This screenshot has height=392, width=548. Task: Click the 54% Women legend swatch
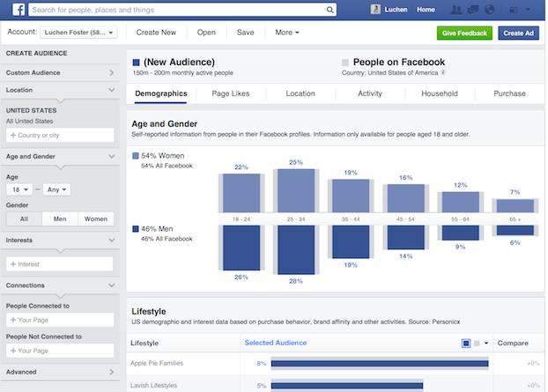136,156
